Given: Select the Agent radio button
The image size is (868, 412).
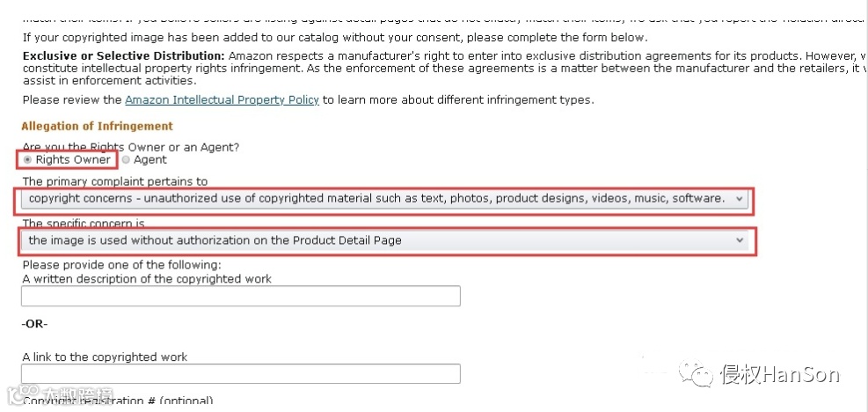Looking at the screenshot, I should (126, 160).
